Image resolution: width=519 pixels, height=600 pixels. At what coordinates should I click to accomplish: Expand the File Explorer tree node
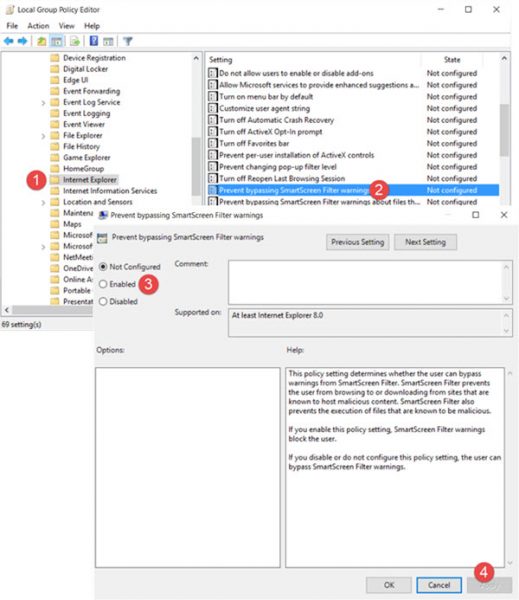(43, 136)
